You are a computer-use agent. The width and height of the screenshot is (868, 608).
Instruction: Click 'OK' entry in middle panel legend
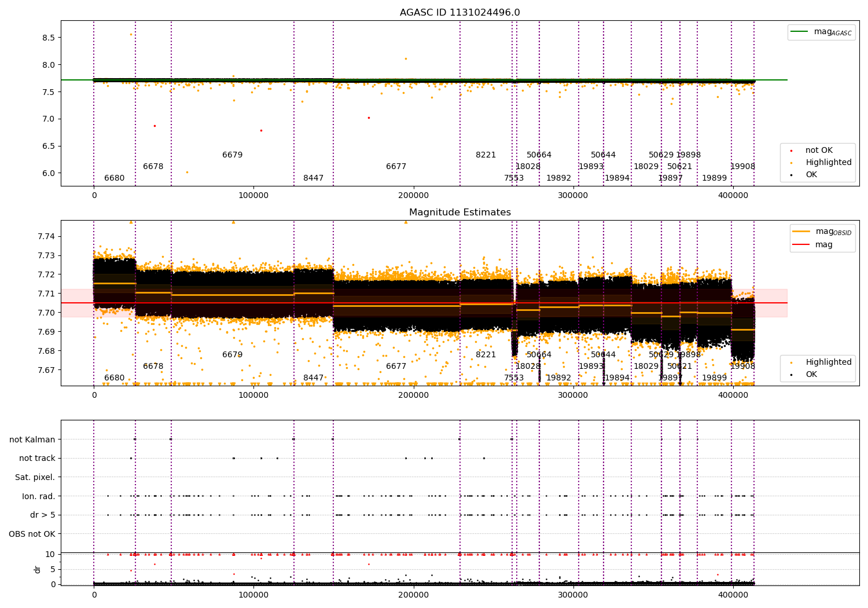tap(804, 375)
